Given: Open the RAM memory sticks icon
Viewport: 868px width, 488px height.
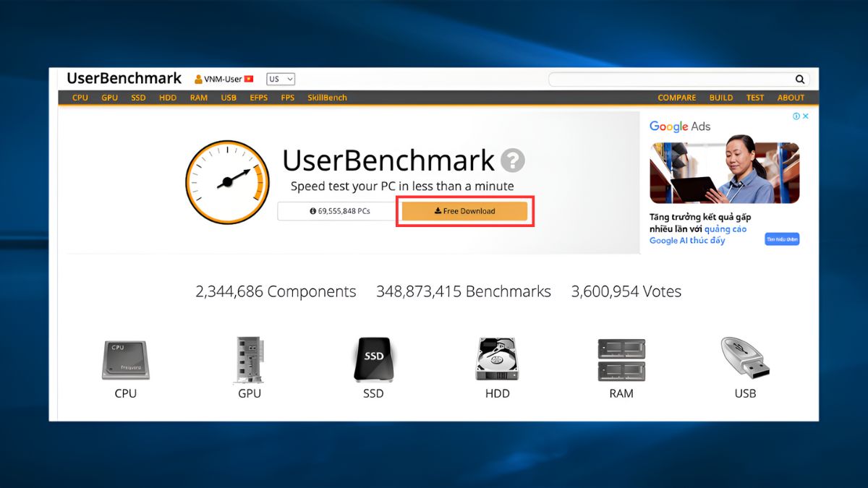Looking at the screenshot, I should [x=621, y=360].
